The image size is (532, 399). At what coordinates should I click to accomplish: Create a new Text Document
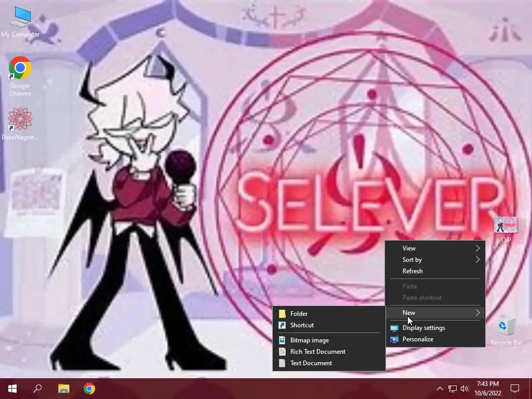pyautogui.click(x=329, y=363)
